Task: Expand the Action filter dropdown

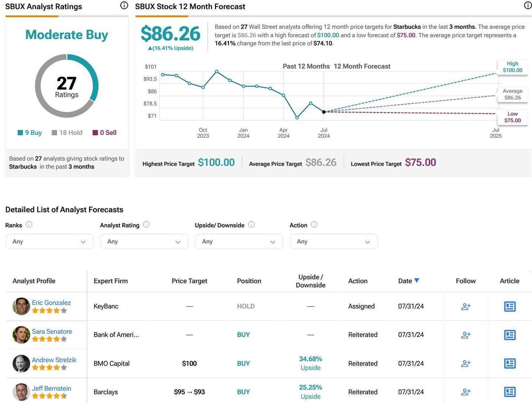Action: (334, 242)
